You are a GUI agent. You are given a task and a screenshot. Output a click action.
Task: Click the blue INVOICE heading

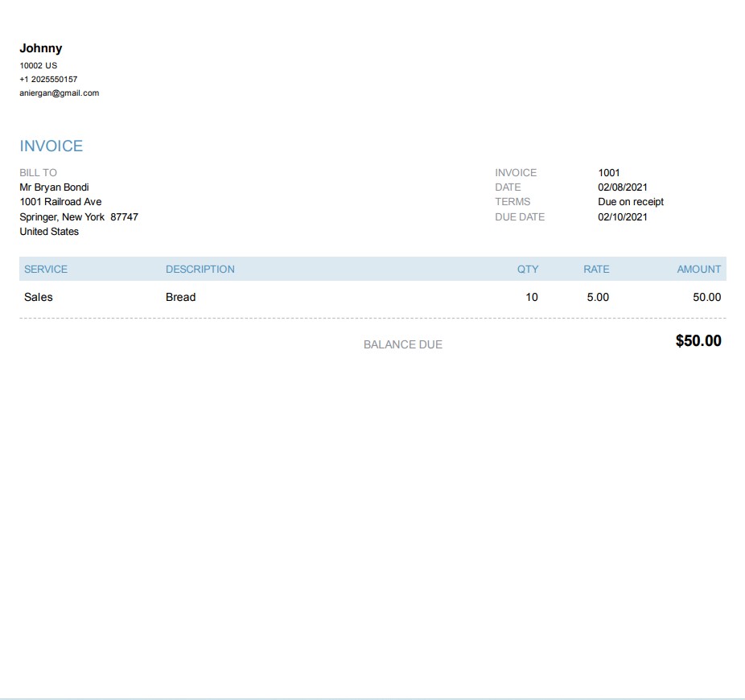coord(51,146)
